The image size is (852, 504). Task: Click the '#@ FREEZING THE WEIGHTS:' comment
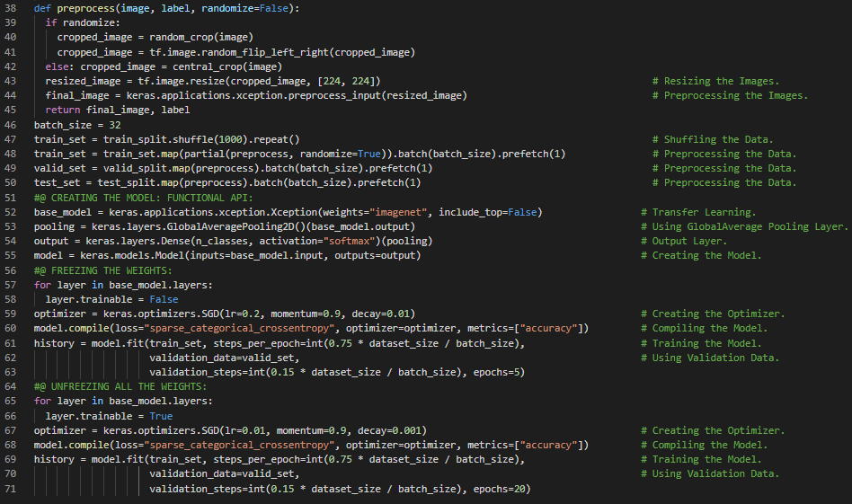(x=104, y=270)
